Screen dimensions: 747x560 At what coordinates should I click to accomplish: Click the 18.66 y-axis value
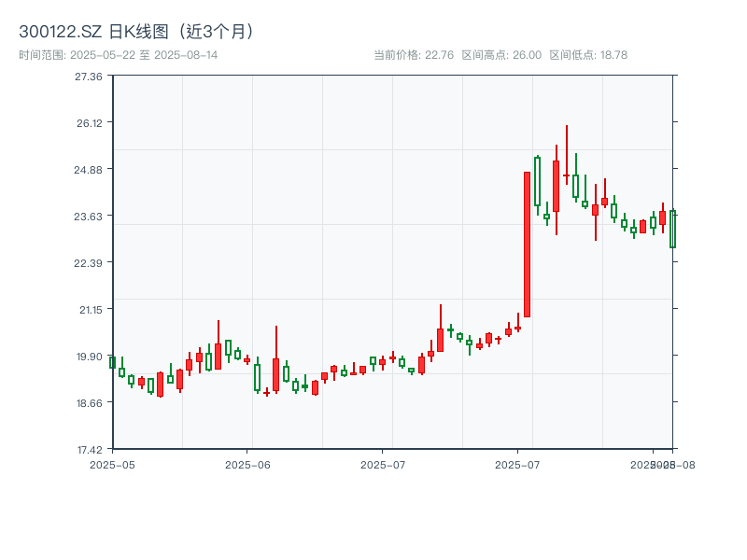point(88,402)
